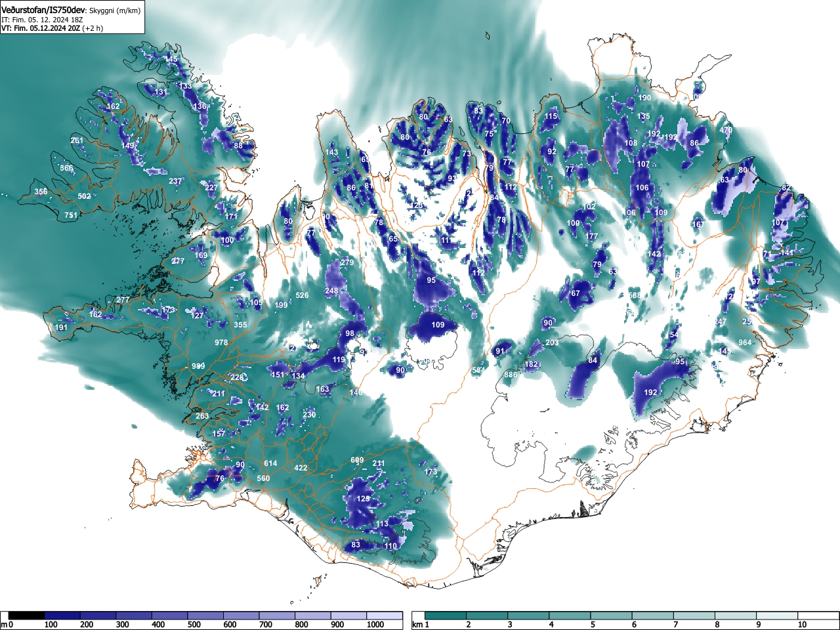840x630 pixels.
Task: Select the '145' value in the Westfjords
Action: click(171, 59)
